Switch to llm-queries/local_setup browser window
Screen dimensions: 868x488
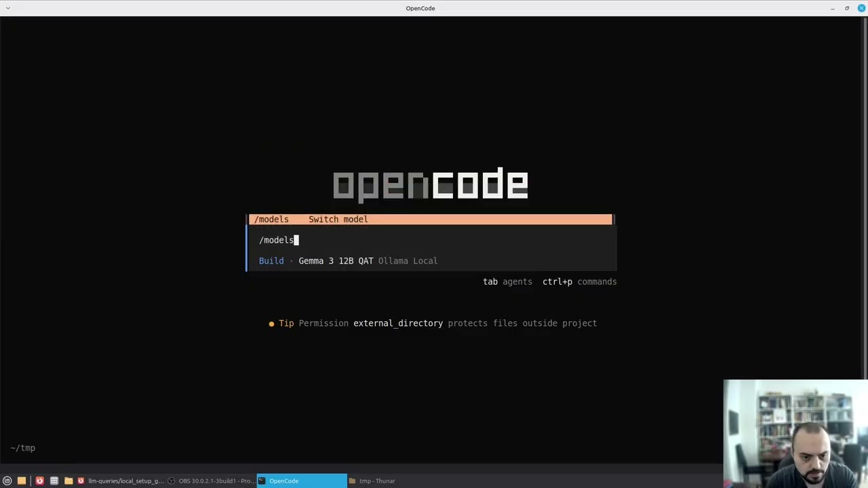[x=121, y=481]
